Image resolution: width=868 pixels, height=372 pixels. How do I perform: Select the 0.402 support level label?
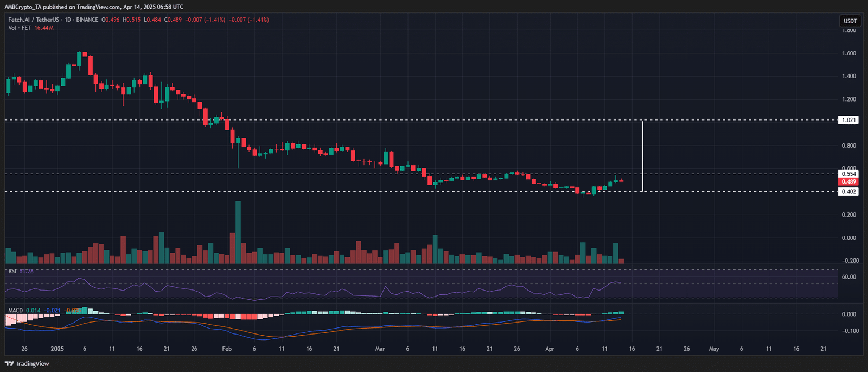coord(848,192)
